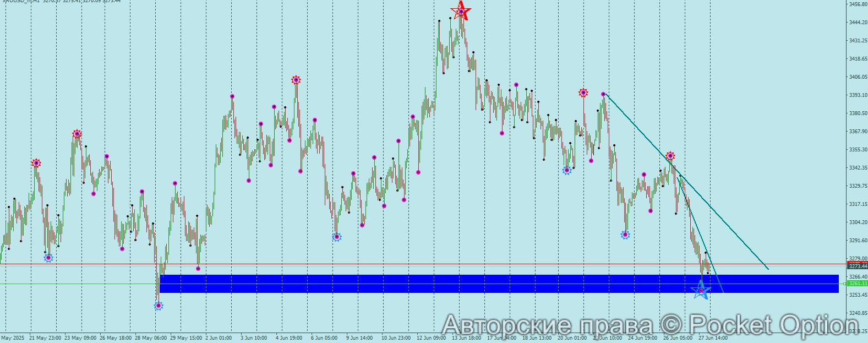Click the leftmost blue sun-shaped low marker
This screenshot has width=868, height=343.
pos(48,258)
